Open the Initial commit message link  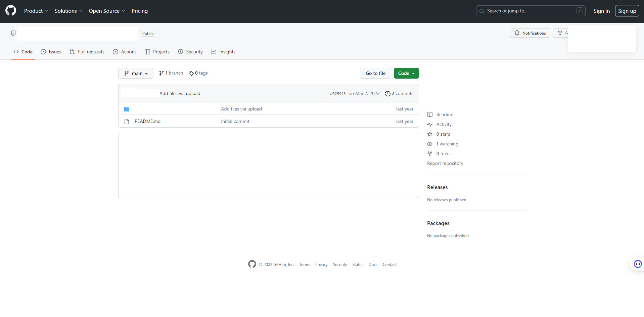pyautogui.click(x=235, y=121)
